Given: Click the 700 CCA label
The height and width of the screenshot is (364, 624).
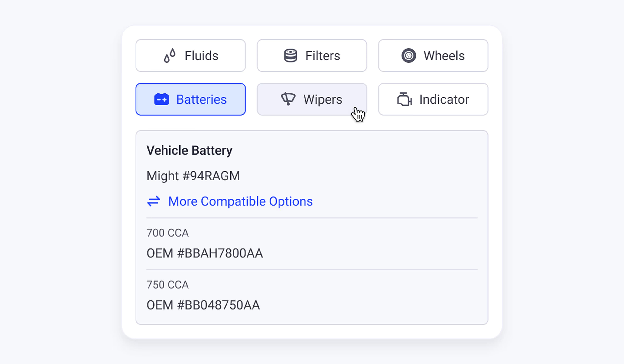Looking at the screenshot, I should point(168,233).
